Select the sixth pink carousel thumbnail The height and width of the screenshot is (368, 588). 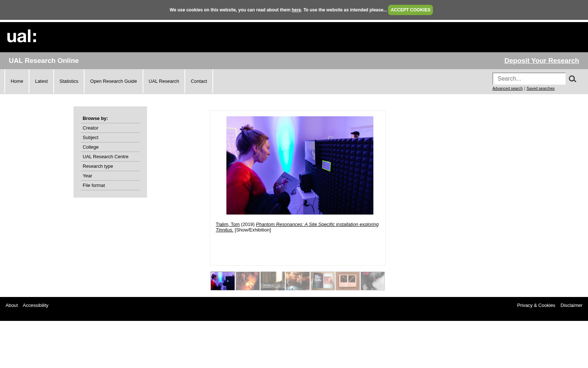coord(348,281)
